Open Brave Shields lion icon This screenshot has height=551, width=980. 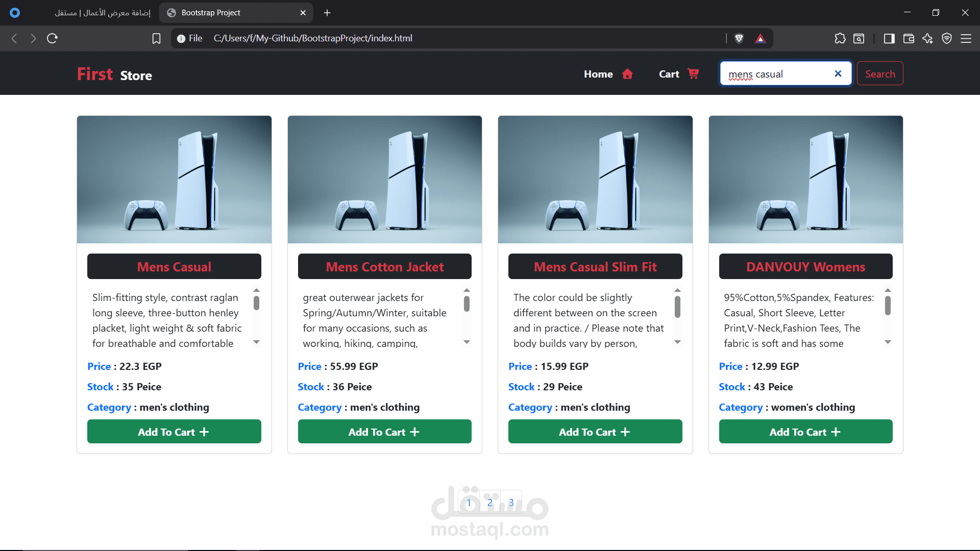tap(739, 38)
